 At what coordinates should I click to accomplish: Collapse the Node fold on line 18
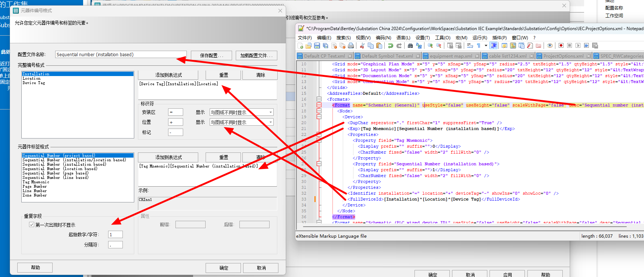[319, 111]
